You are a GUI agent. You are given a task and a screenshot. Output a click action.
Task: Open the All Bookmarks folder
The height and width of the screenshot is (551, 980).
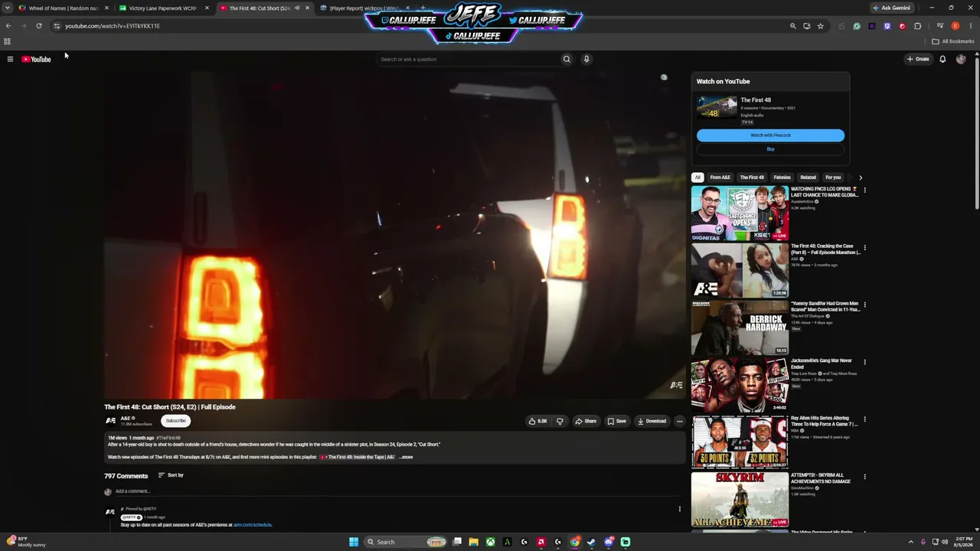pyautogui.click(x=953, y=41)
